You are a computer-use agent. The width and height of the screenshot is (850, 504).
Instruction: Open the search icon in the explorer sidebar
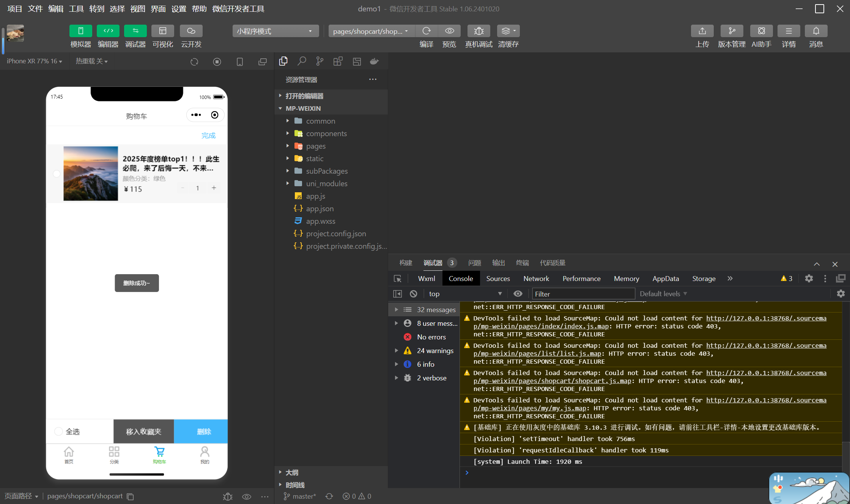tap(302, 61)
